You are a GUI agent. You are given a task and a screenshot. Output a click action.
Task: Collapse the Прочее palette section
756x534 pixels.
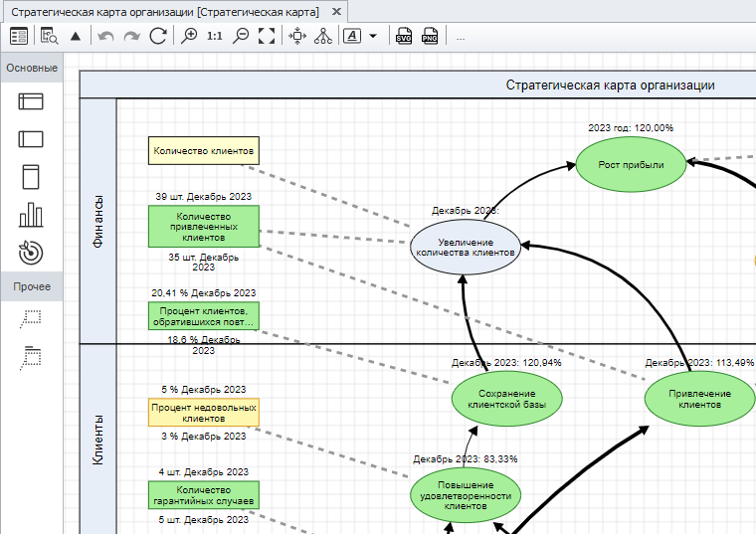(x=31, y=286)
